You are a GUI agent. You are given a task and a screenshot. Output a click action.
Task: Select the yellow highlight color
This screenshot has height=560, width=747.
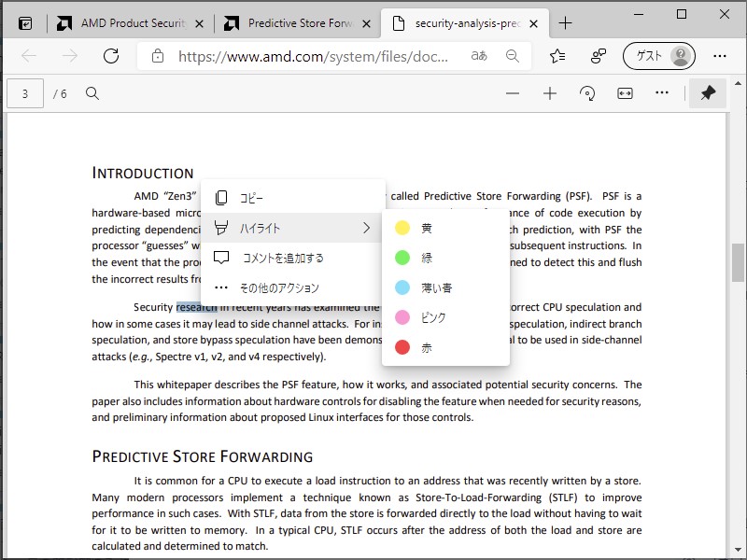click(x=430, y=227)
